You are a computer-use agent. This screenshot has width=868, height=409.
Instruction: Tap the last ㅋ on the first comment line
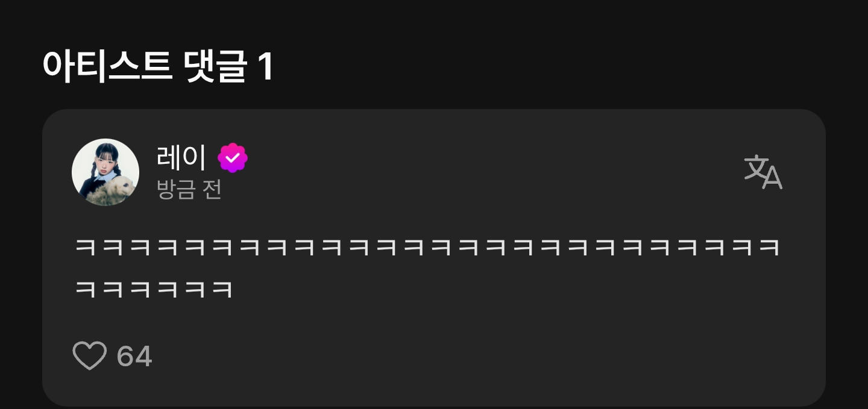(x=770, y=248)
